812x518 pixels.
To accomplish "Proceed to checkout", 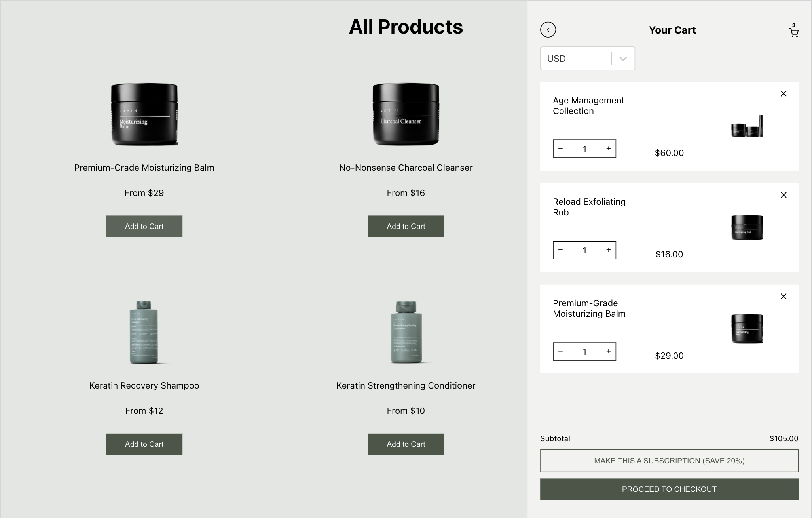I will click(x=669, y=489).
